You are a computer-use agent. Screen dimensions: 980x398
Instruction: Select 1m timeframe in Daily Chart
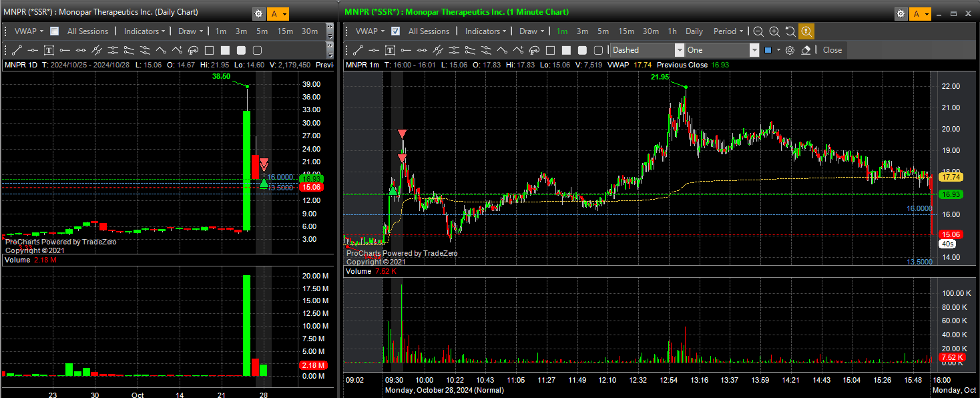[x=221, y=31]
